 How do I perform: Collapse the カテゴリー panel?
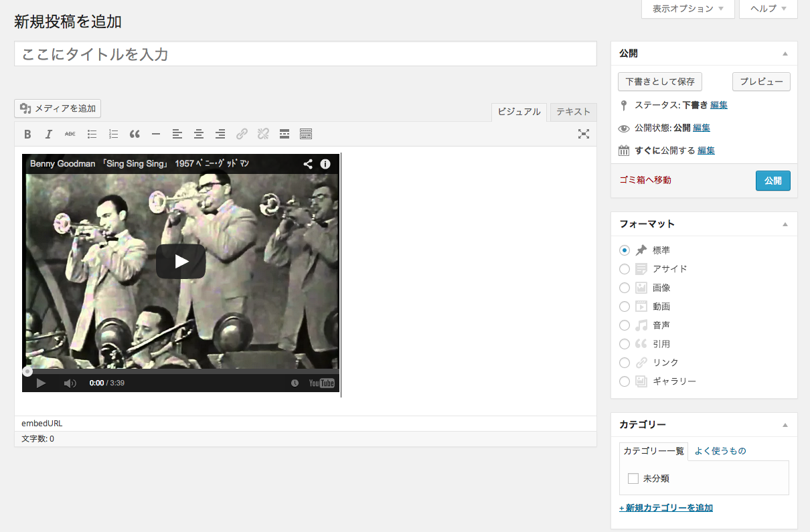(x=785, y=425)
